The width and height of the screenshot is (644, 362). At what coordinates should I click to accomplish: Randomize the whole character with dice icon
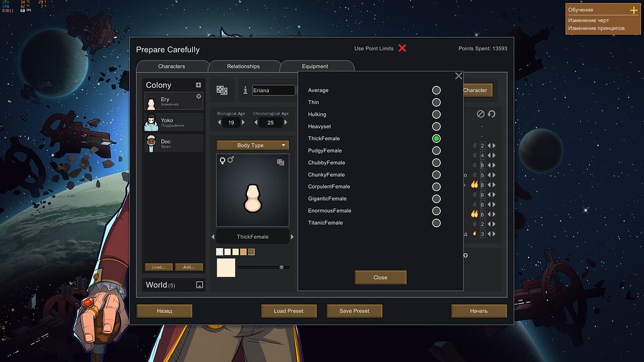(x=222, y=90)
